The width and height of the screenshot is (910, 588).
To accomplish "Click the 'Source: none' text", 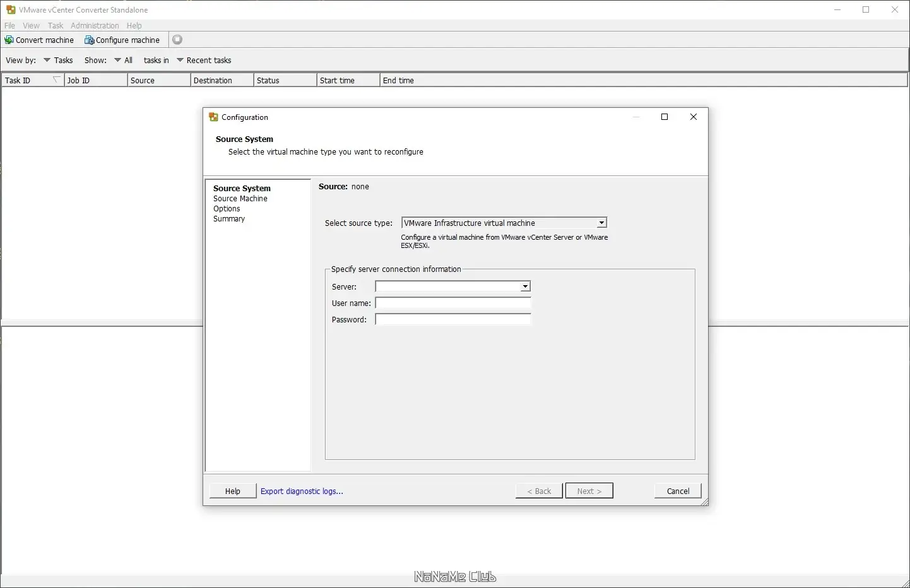I will click(344, 187).
